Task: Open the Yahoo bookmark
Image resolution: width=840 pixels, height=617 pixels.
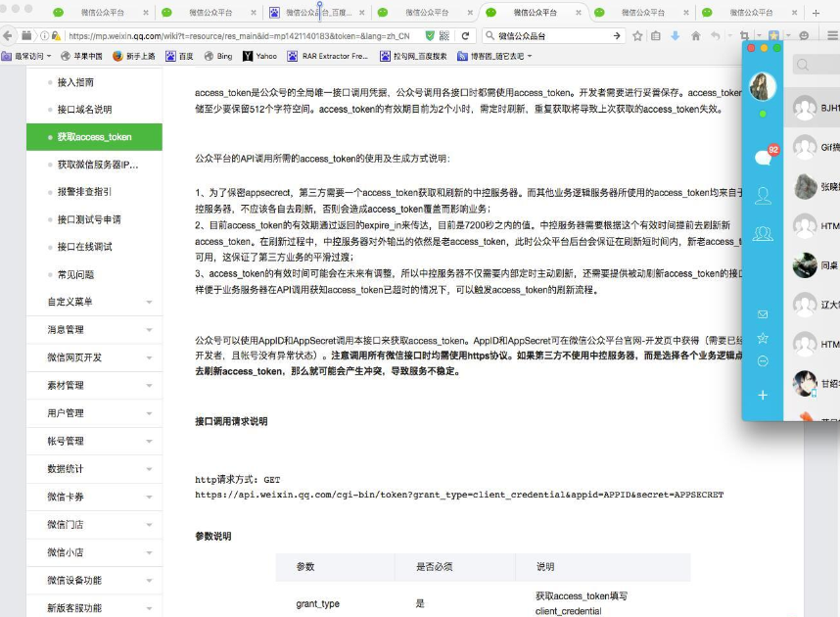Action: point(259,56)
